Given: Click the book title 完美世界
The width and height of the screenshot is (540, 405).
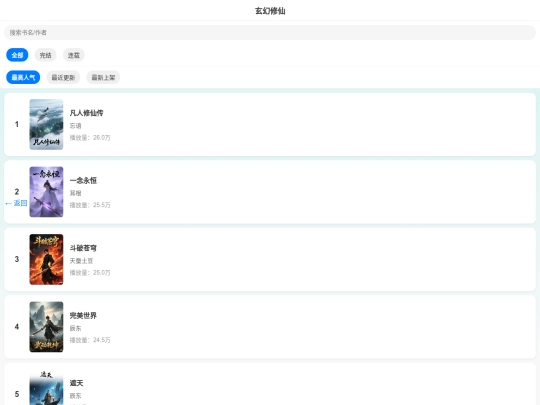Looking at the screenshot, I should [83, 315].
